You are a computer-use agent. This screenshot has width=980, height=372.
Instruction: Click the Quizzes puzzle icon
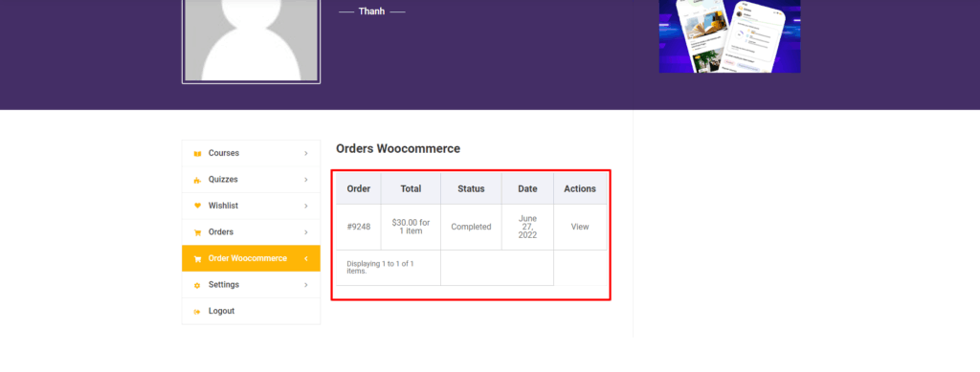coord(197,180)
